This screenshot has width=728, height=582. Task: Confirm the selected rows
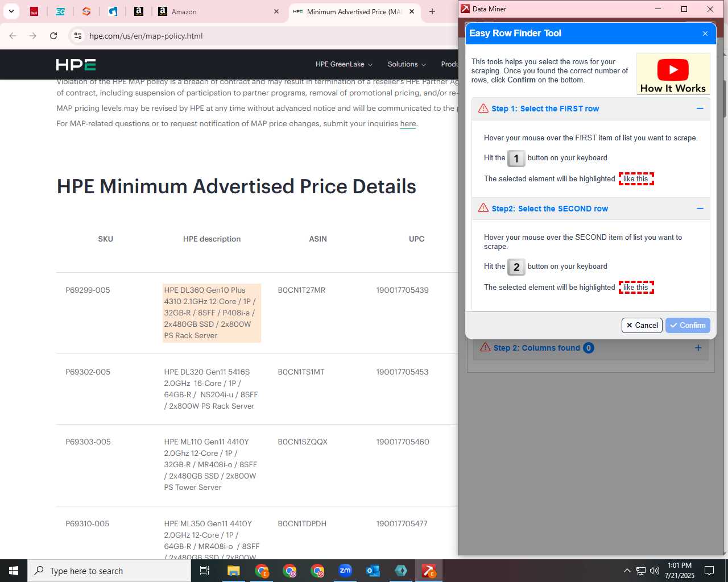(x=688, y=325)
